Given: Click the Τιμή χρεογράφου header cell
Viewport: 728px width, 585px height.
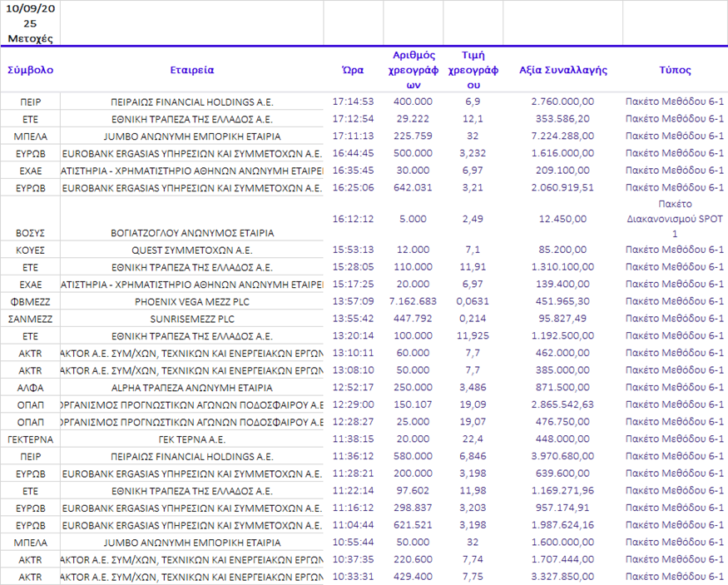Looking at the screenshot, I should click(473, 70).
